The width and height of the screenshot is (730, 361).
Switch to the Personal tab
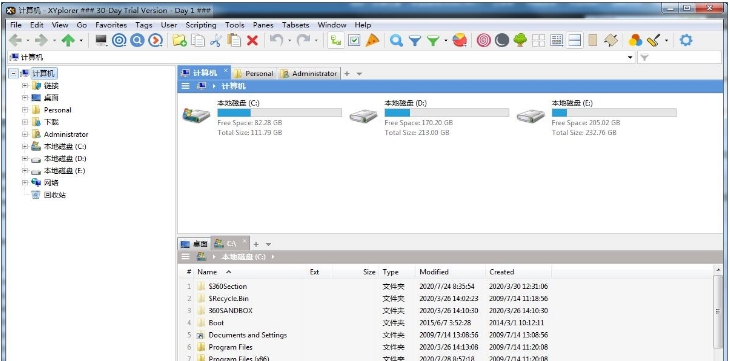pyautogui.click(x=254, y=74)
